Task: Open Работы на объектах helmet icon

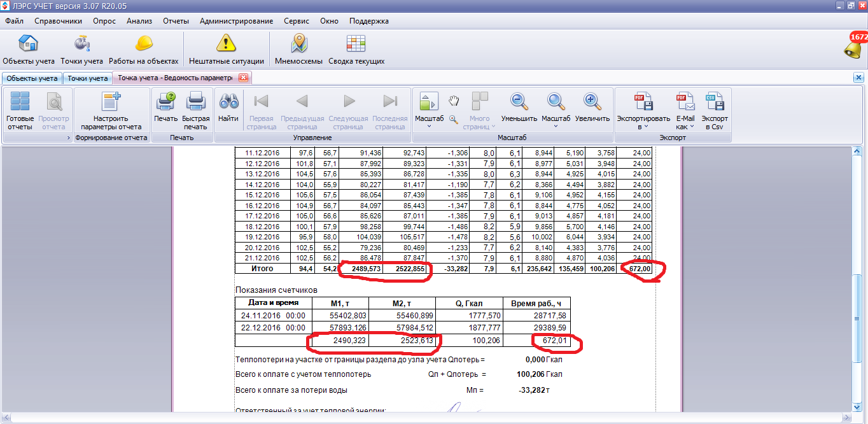Action: 143,50
